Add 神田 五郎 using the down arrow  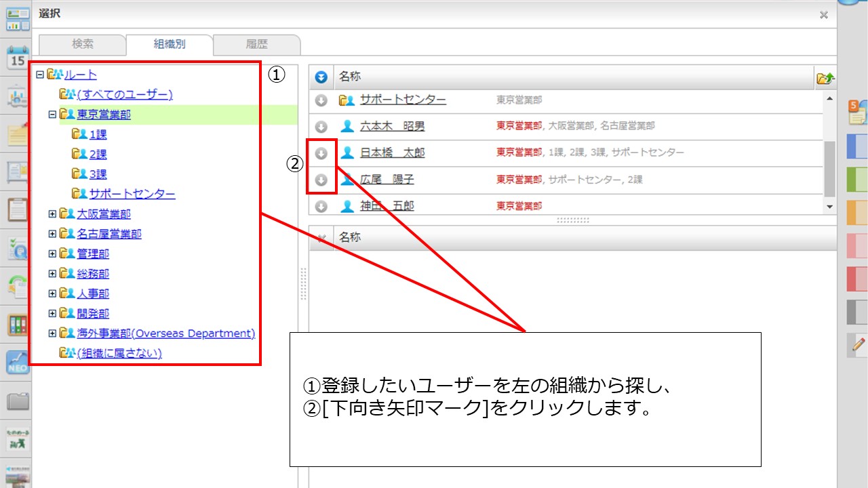pyautogui.click(x=321, y=206)
